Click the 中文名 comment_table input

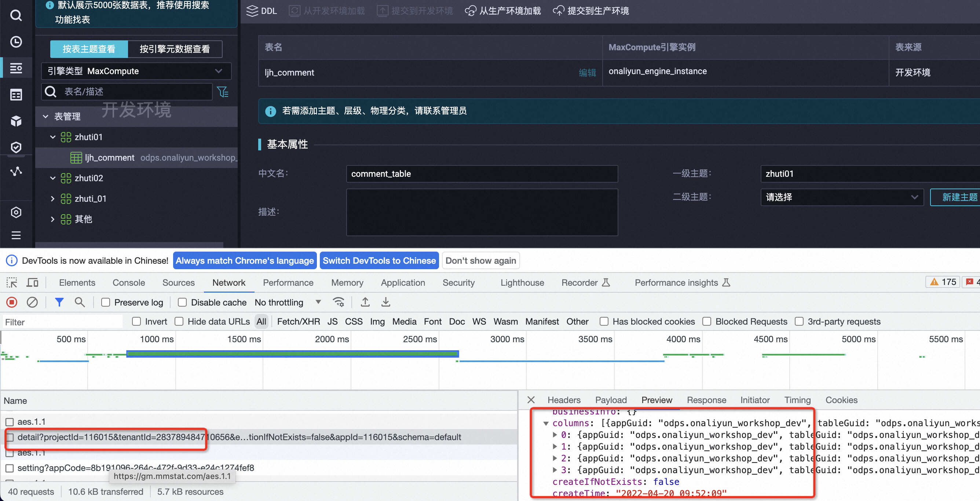482,173
